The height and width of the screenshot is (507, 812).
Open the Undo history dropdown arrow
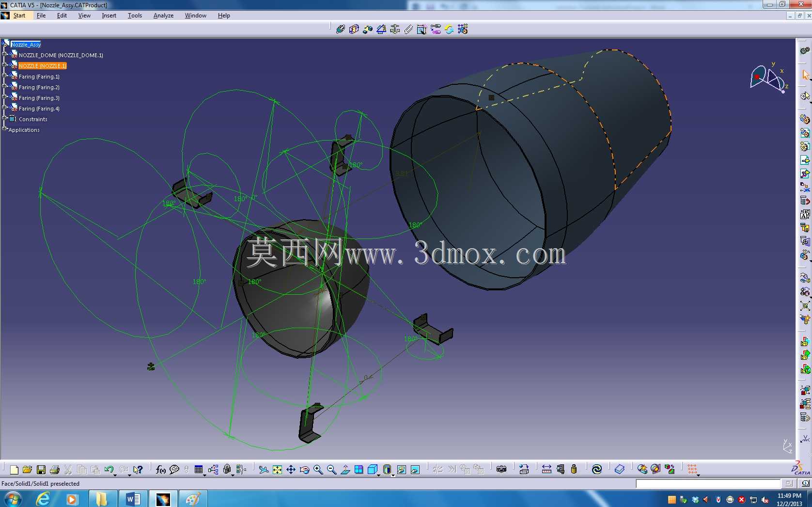[x=115, y=475]
